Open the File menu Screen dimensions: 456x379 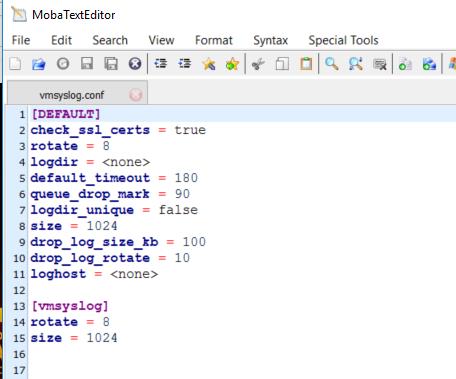pos(21,40)
